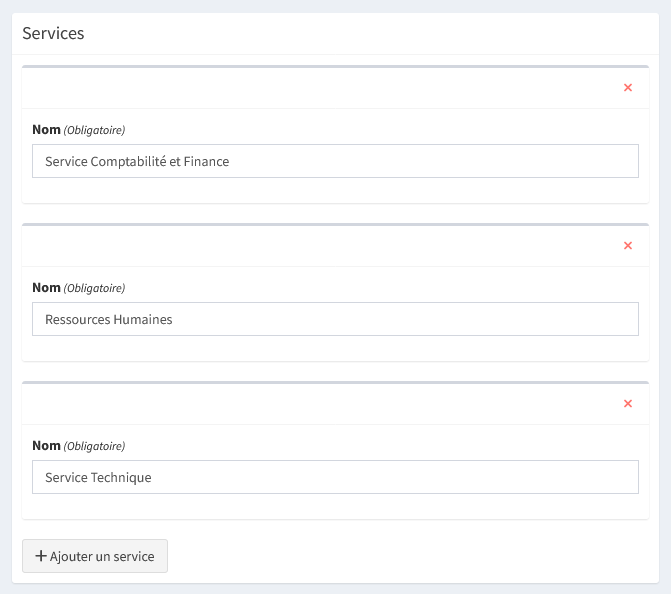Remove the Service Comptabilité et Finance entry
The image size is (671, 594).
pyautogui.click(x=628, y=88)
